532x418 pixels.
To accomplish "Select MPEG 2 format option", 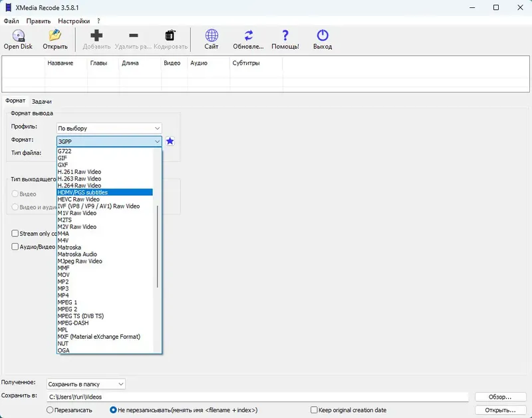I will tap(105, 310).
